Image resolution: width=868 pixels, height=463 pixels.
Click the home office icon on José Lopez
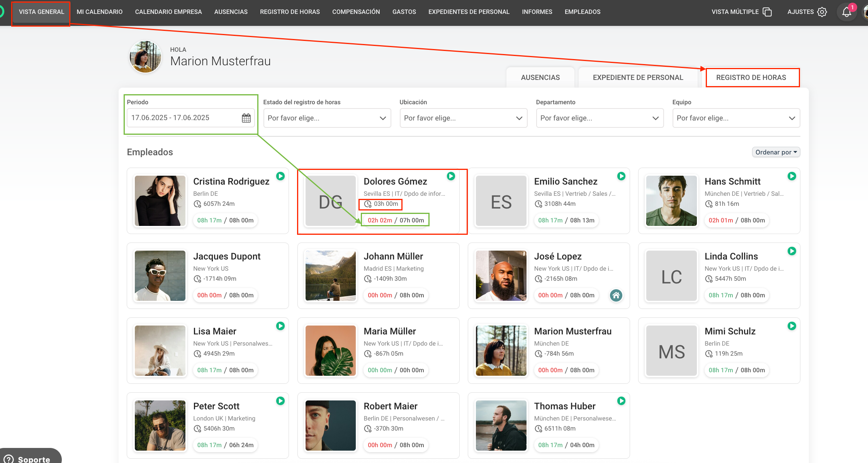616,295
